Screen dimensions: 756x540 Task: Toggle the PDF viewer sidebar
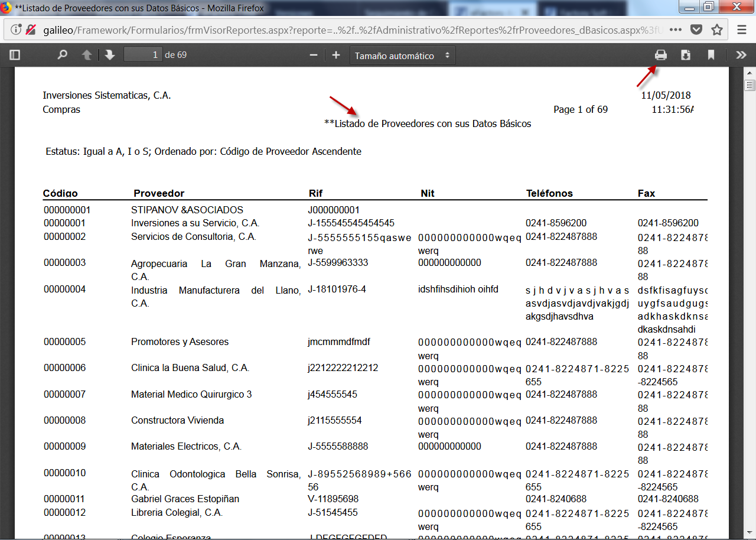[15, 55]
